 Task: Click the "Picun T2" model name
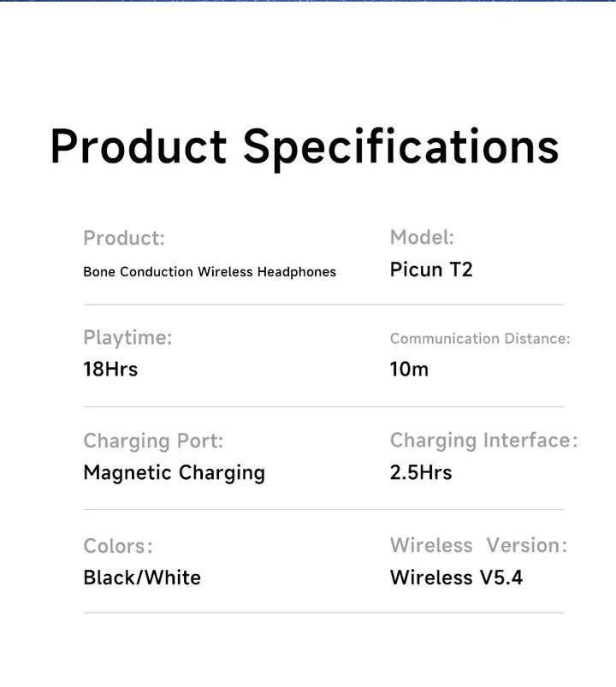click(x=431, y=270)
